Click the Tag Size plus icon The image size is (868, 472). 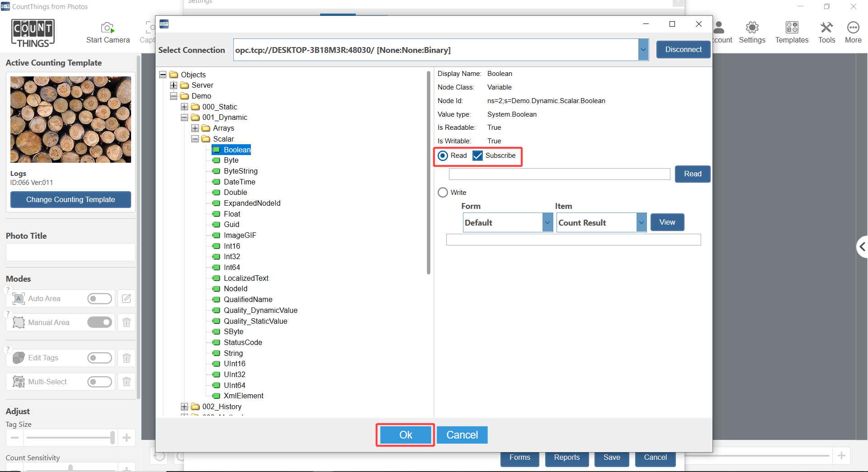coord(127,438)
